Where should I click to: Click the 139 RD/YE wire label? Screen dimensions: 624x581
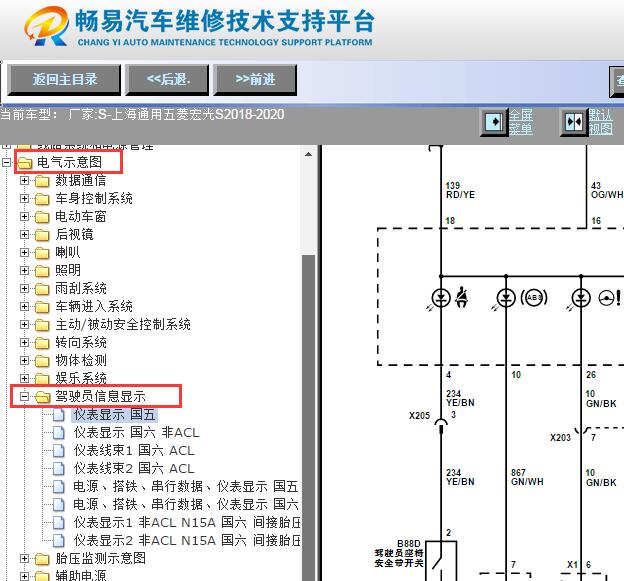point(460,190)
